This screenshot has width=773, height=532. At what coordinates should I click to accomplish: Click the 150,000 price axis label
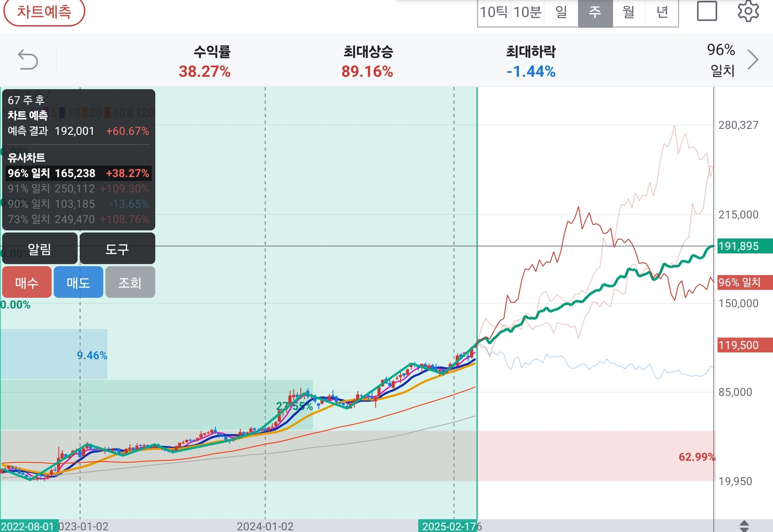point(738,303)
